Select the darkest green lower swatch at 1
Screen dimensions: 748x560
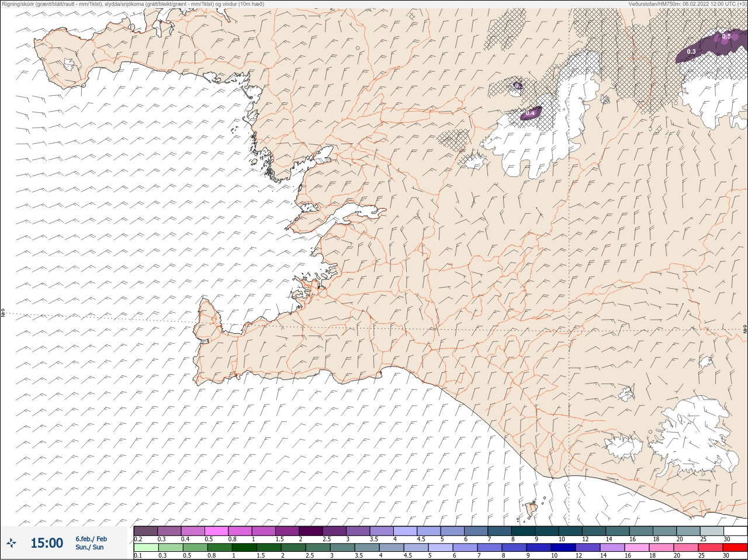click(244, 547)
